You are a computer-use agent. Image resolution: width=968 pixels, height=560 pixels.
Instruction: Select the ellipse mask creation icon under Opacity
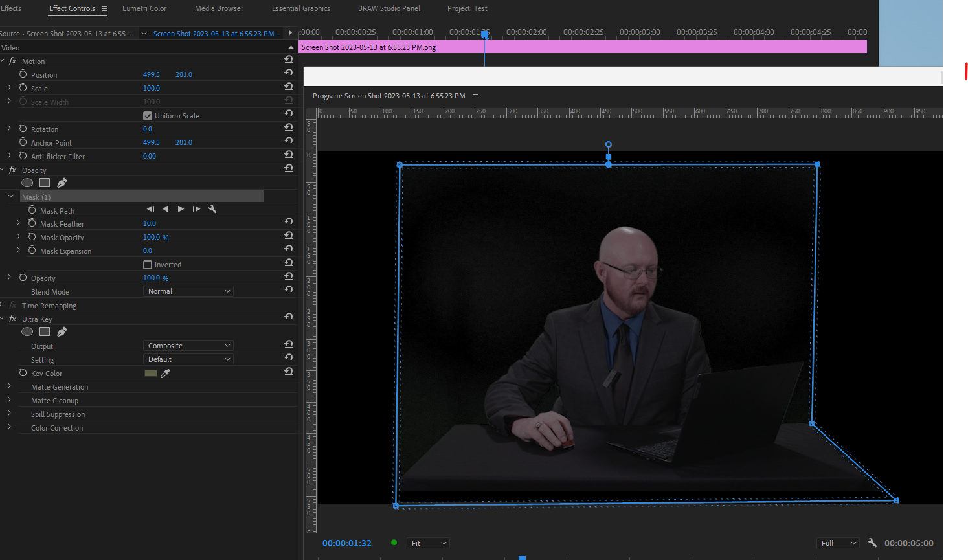27,183
